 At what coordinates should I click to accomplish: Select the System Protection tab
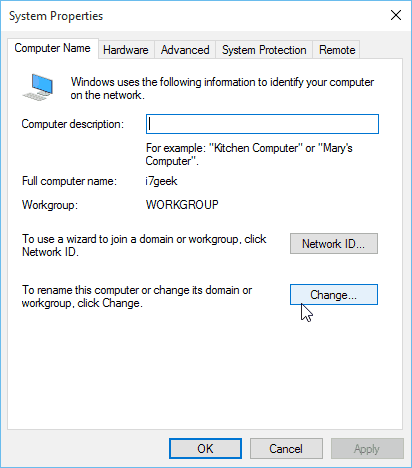point(264,50)
